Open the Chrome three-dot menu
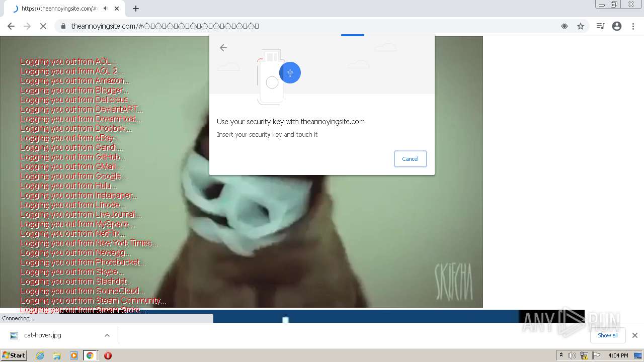Image resolution: width=644 pixels, height=362 pixels. pyautogui.click(x=633, y=26)
